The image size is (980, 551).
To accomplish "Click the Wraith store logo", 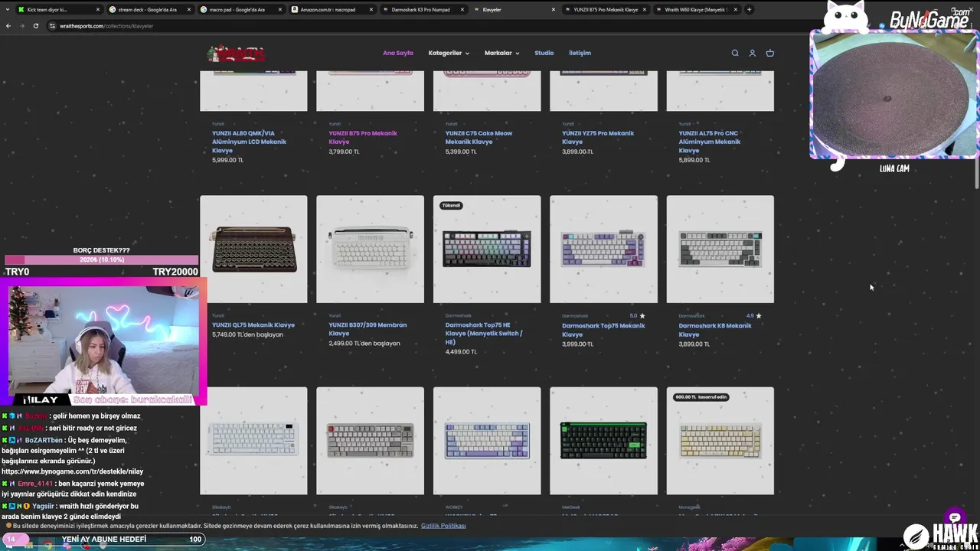I will tap(236, 54).
